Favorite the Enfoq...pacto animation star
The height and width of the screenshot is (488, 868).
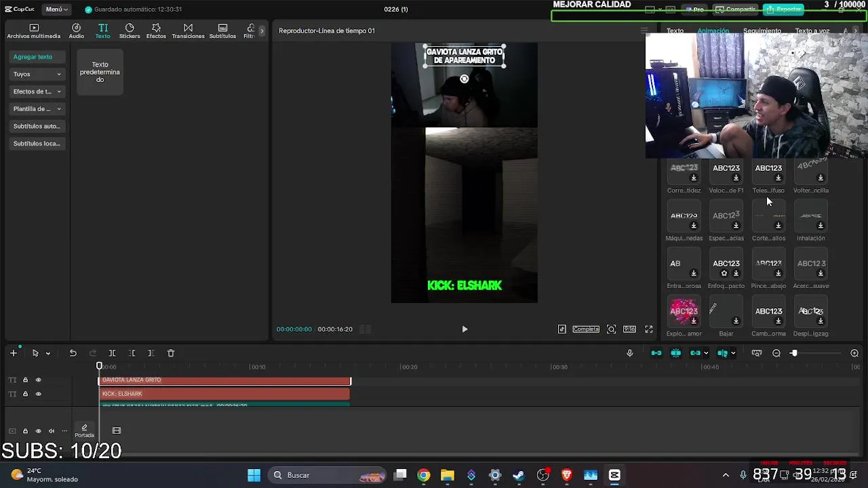pyautogui.click(x=724, y=274)
